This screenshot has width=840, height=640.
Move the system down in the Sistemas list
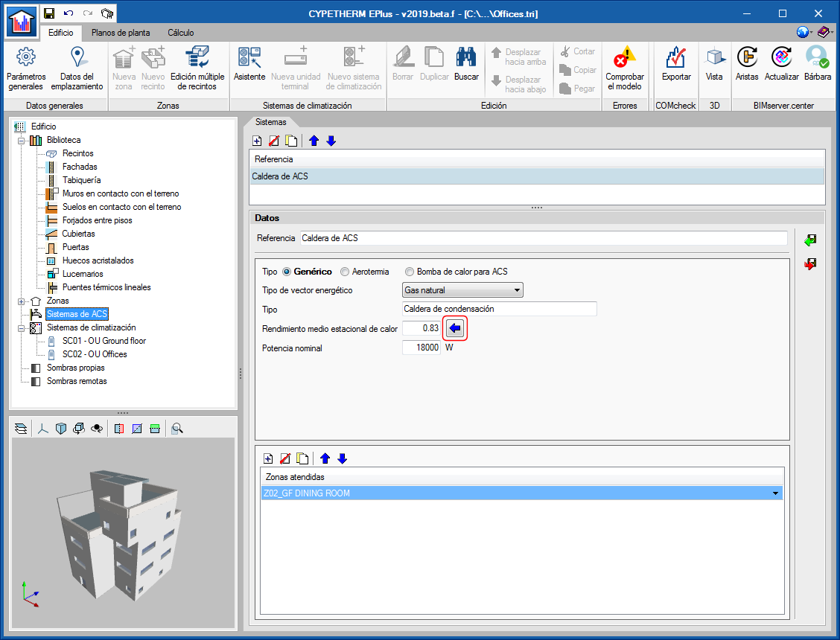pos(331,141)
